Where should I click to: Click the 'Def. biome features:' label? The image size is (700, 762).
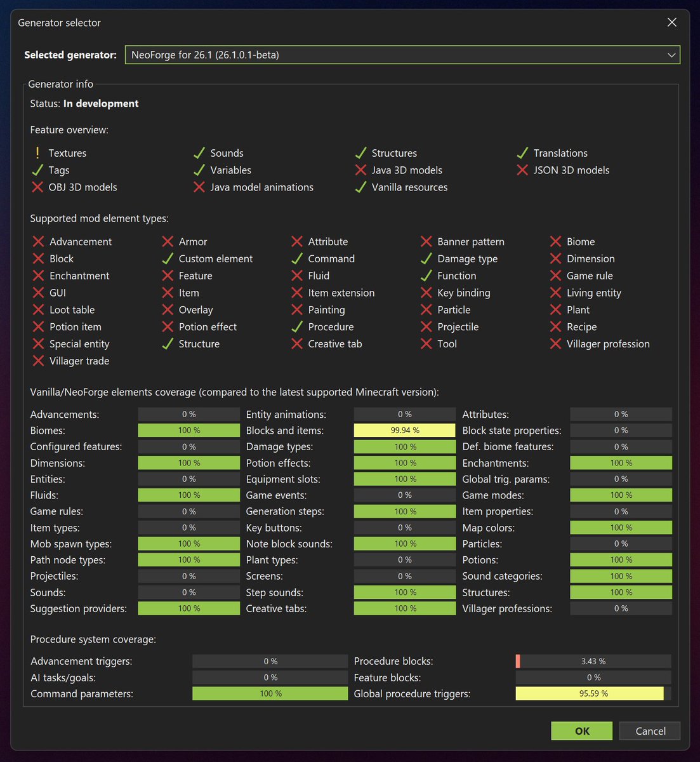(x=508, y=446)
